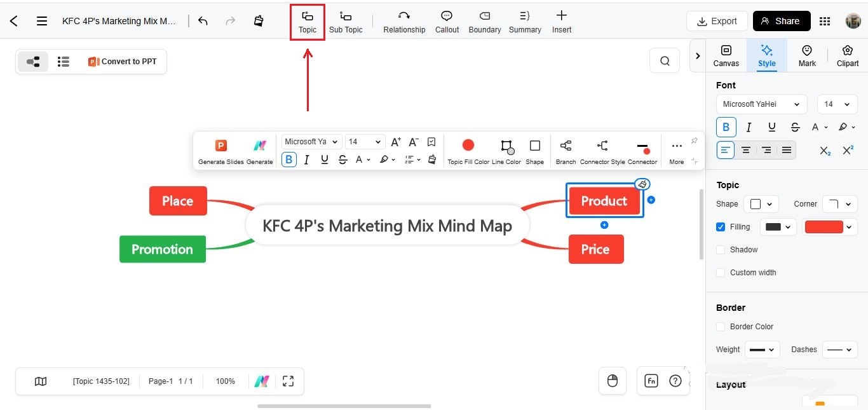Add a Callout
868x410 pixels.
point(447,22)
